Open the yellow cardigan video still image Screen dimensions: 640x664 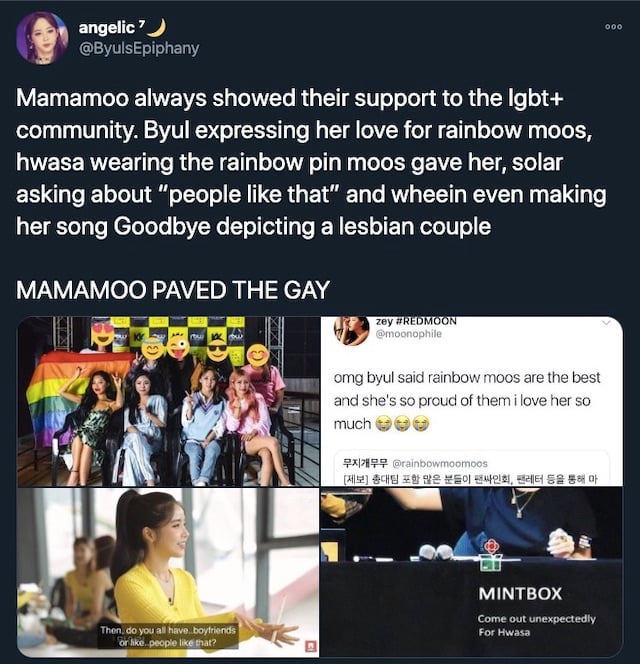coord(168,572)
